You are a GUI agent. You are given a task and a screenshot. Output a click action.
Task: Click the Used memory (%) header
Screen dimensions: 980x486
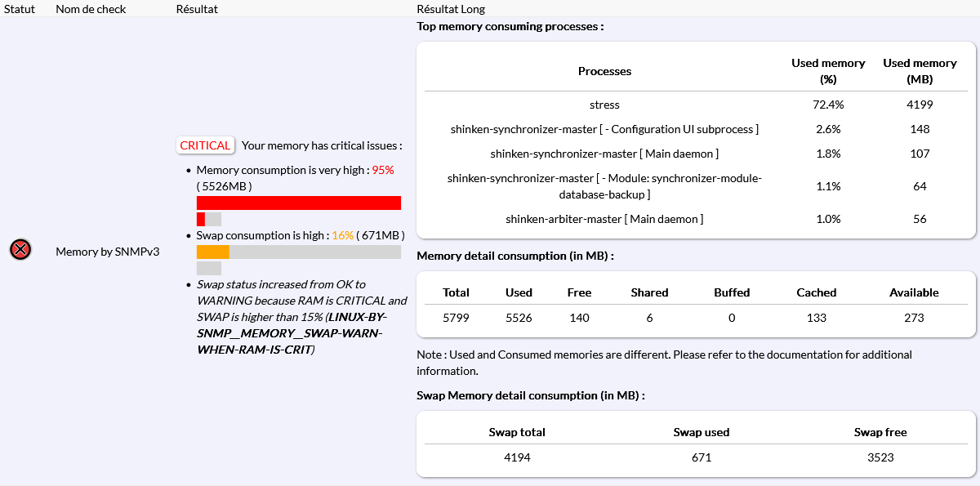pos(828,71)
